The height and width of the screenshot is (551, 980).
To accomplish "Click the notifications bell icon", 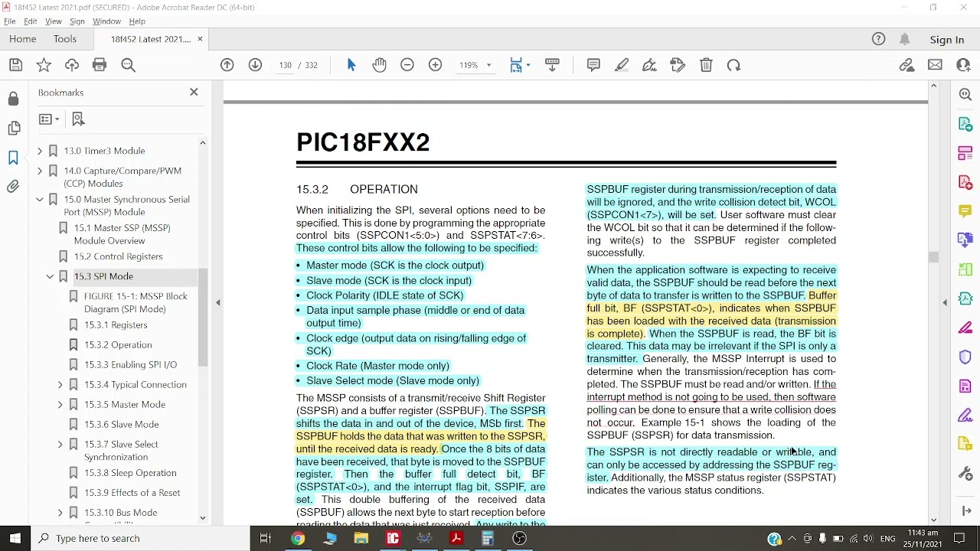I will click(x=905, y=39).
